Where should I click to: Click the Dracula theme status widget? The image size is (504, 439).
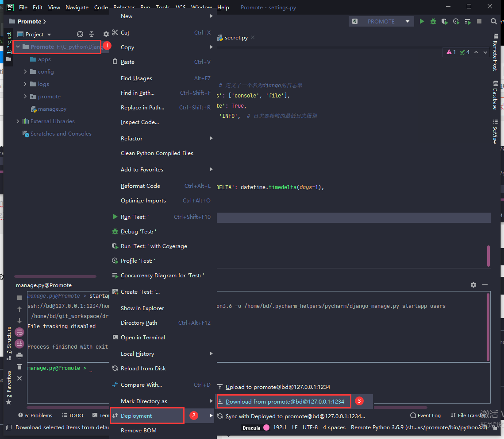(x=251, y=428)
